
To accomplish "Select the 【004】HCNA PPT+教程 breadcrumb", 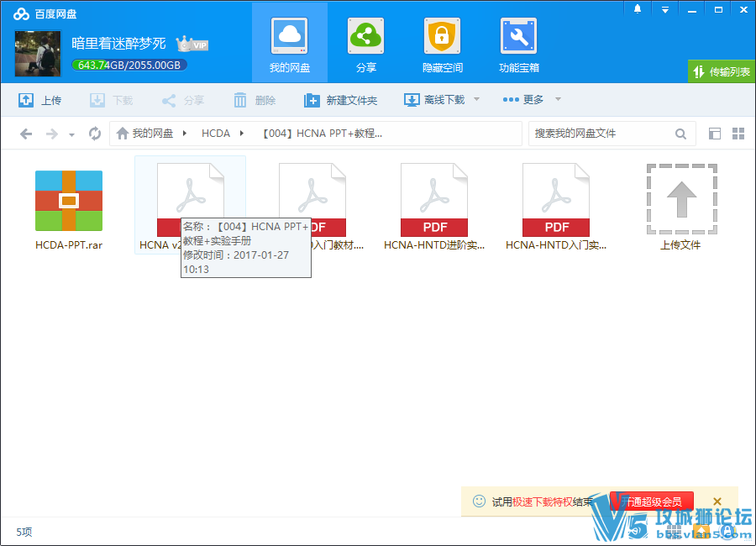I will [322, 133].
